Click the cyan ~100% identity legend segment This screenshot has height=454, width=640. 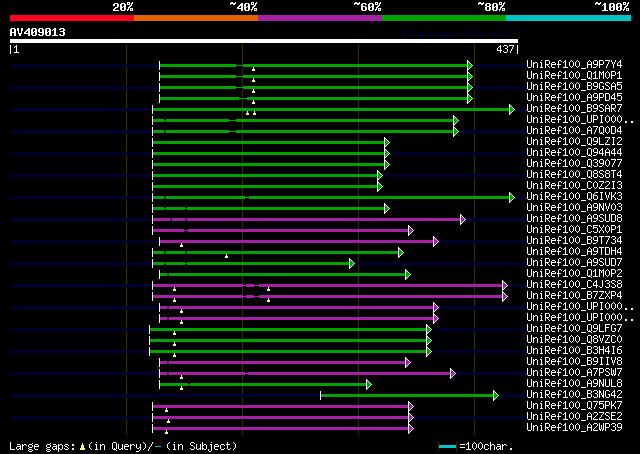(x=569, y=18)
